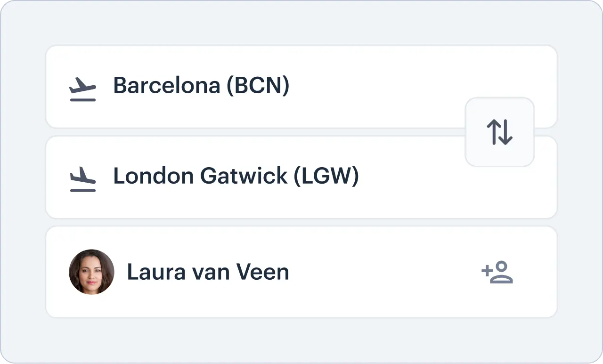Click Laura van Veen's profile photo
The width and height of the screenshot is (603, 364).
point(91,272)
